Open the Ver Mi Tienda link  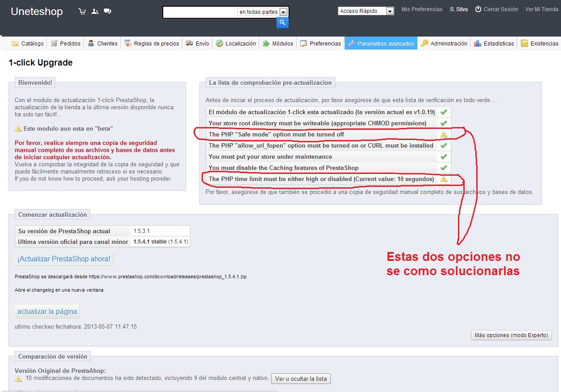coord(541,9)
